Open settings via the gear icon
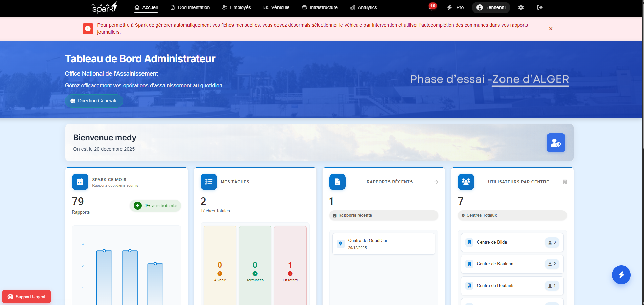 521,7
